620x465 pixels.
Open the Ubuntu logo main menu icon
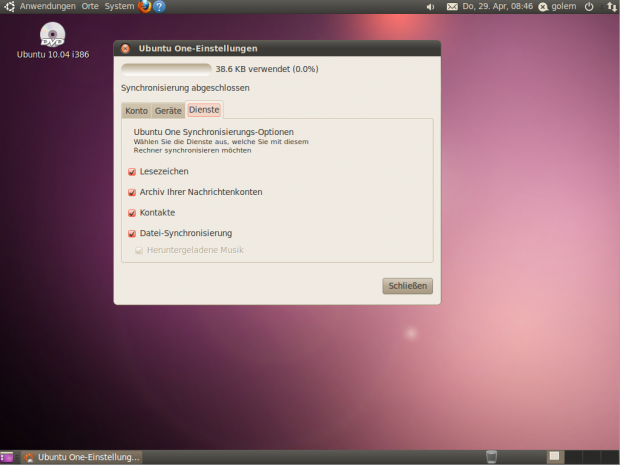(9, 6)
